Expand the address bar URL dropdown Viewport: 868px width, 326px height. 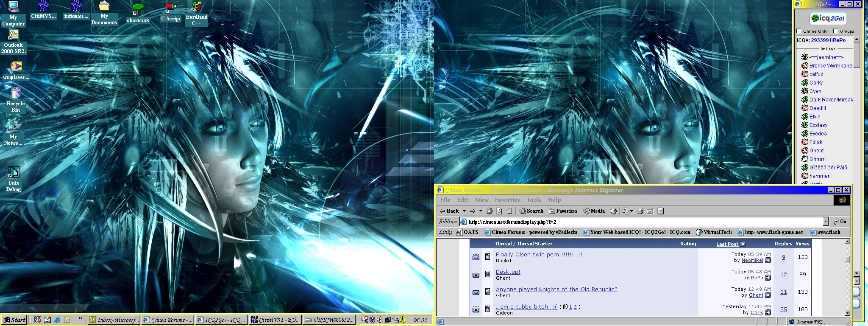click(x=826, y=222)
